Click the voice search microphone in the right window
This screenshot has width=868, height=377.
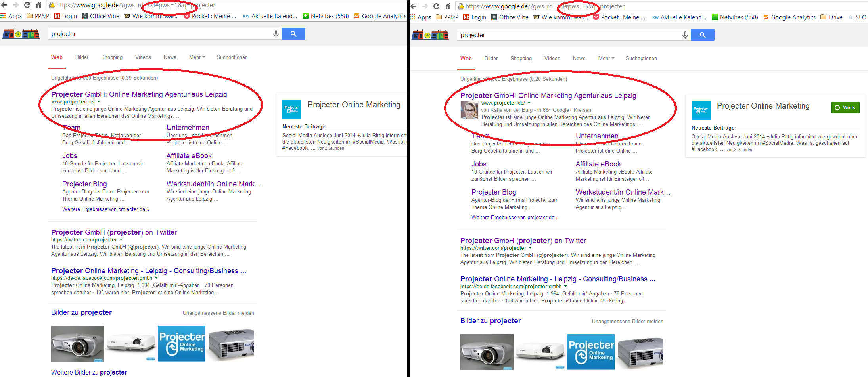click(x=685, y=35)
